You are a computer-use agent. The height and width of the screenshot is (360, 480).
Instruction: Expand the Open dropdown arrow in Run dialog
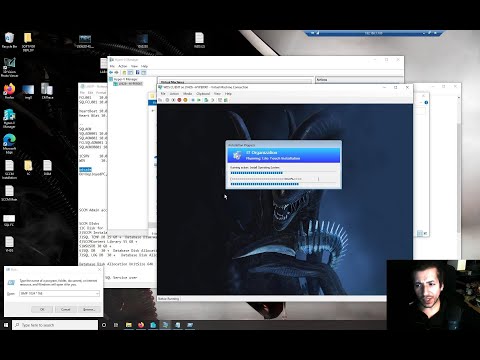coord(97,293)
